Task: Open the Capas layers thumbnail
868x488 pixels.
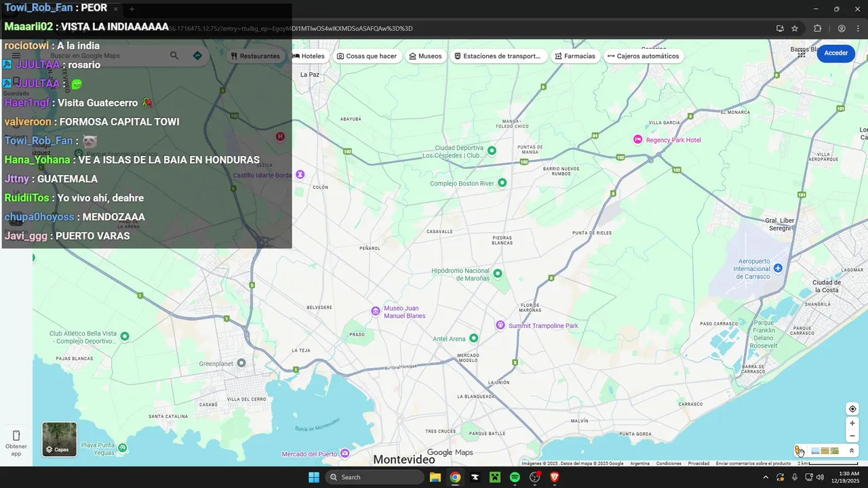Action: click(60, 439)
